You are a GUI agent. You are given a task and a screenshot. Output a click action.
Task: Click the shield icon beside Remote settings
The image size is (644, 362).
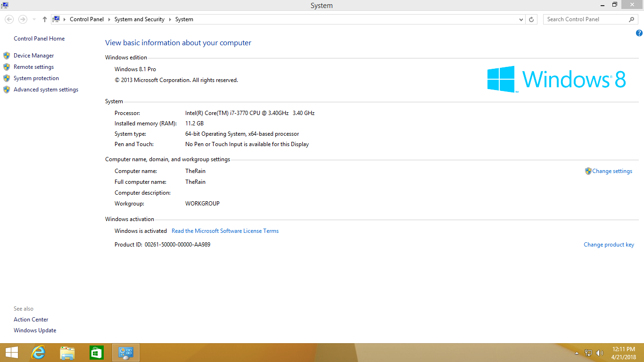(x=7, y=67)
